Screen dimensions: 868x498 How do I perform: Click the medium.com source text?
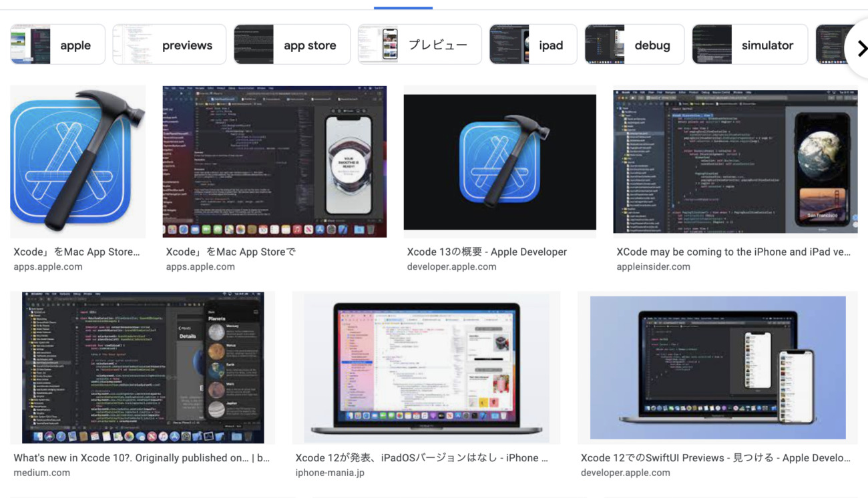(x=41, y=473)
